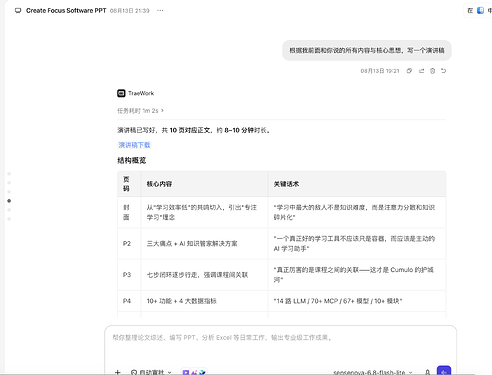Click the purple send button
This screenshot has width=492, height=375.
[x=444, y=371]
